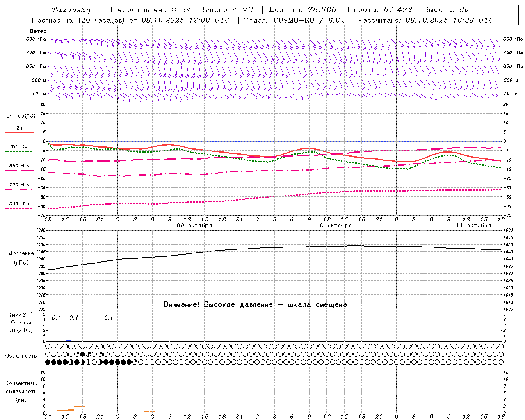Click the 11 октября date label
The width and height of the screenshot is (525, 420).
click(x=473, y=226)
